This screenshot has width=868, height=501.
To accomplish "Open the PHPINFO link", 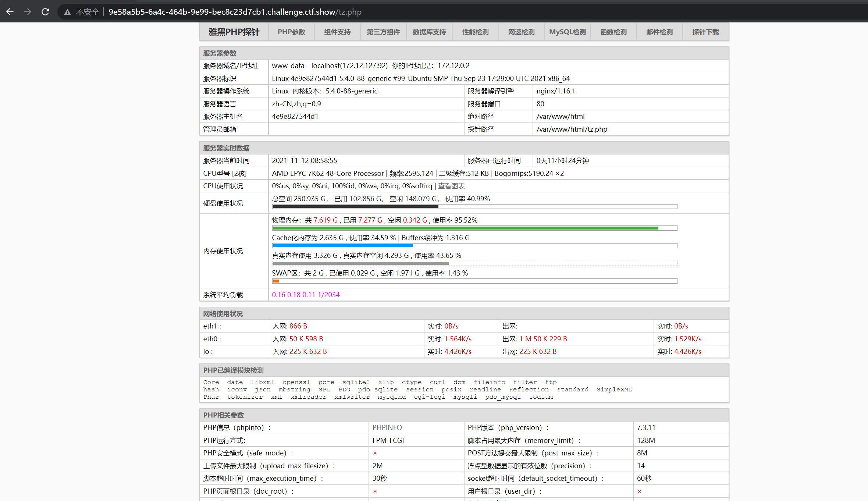I will click(x=387, y=427).
